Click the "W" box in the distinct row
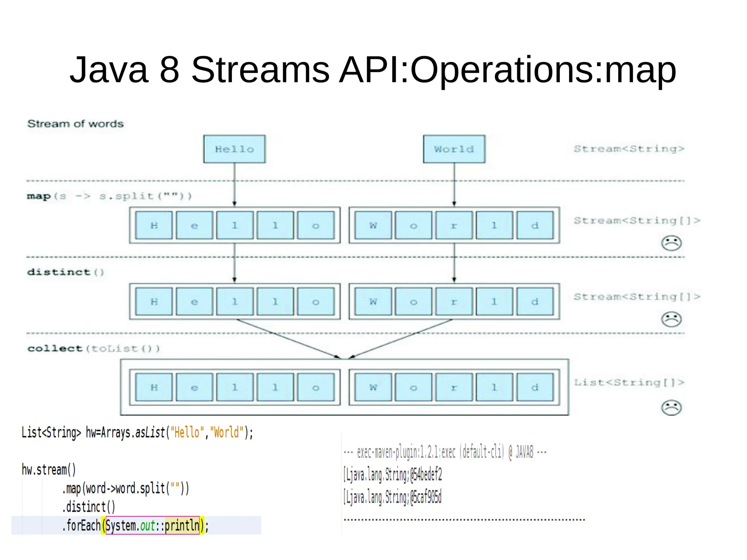 coord(373,301)
